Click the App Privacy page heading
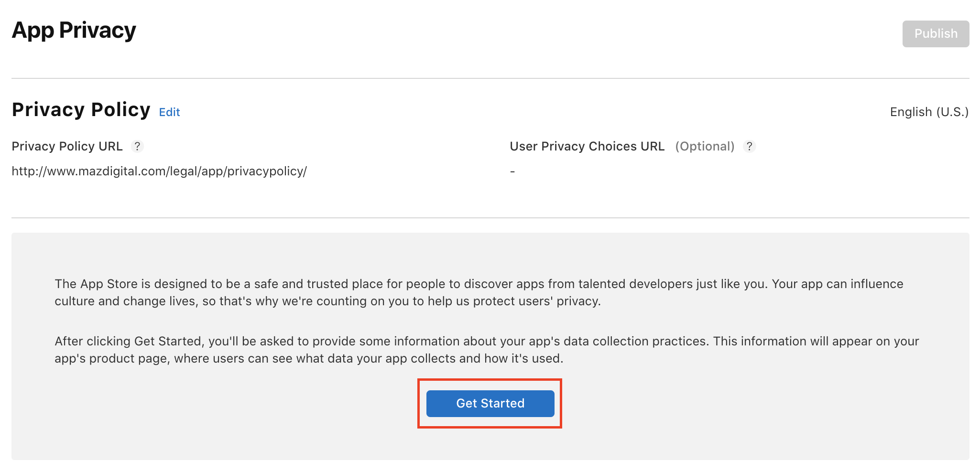Image resolution: width=980 pixels, height=472 pixels. (74, 31)
